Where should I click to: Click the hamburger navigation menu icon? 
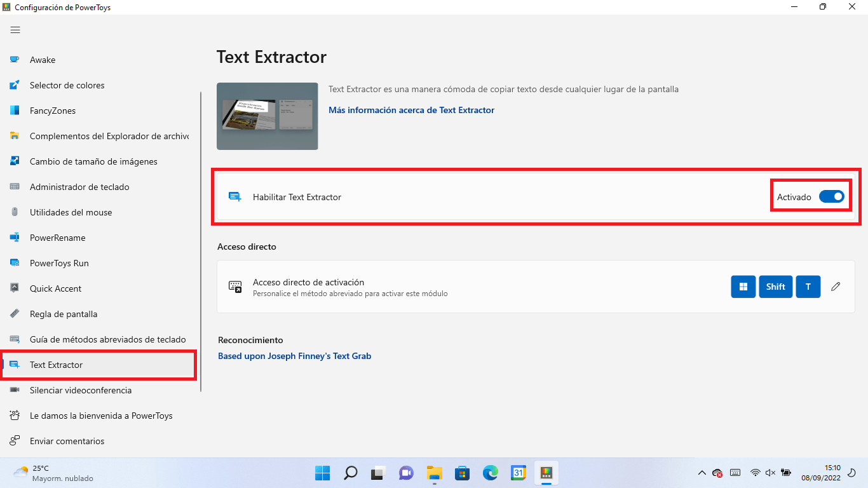tap(15, 30)
